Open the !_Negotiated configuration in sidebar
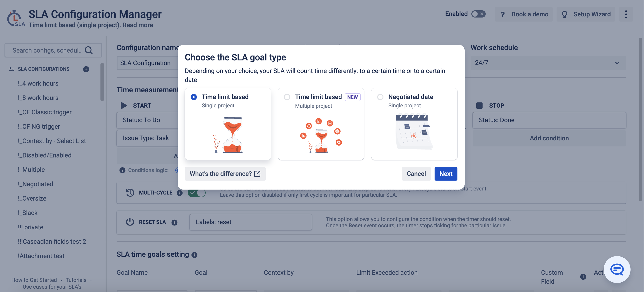Image resolution: width=644 pixels, height=292 pixels. click(35, 184)
